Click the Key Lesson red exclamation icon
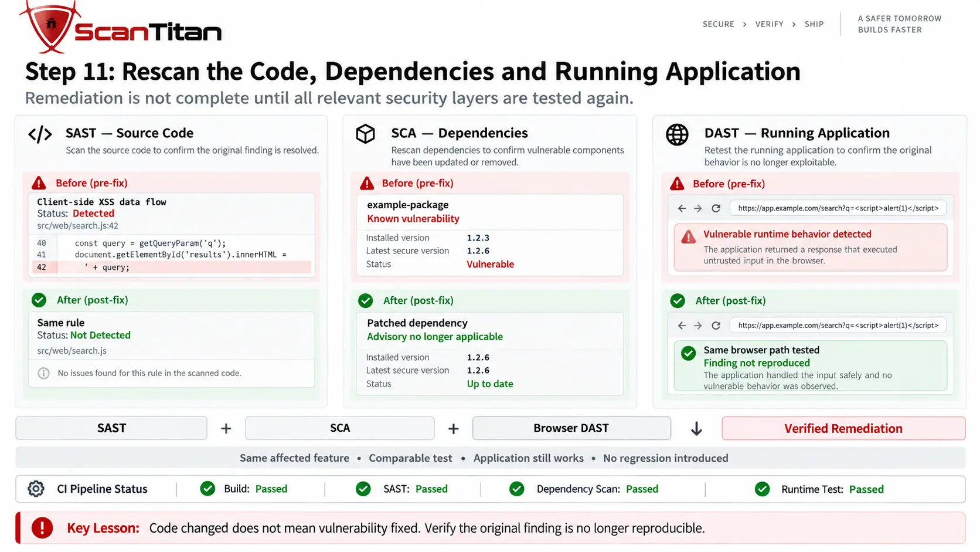This screenshot has height=552, width=980. (x=42, y=528)
